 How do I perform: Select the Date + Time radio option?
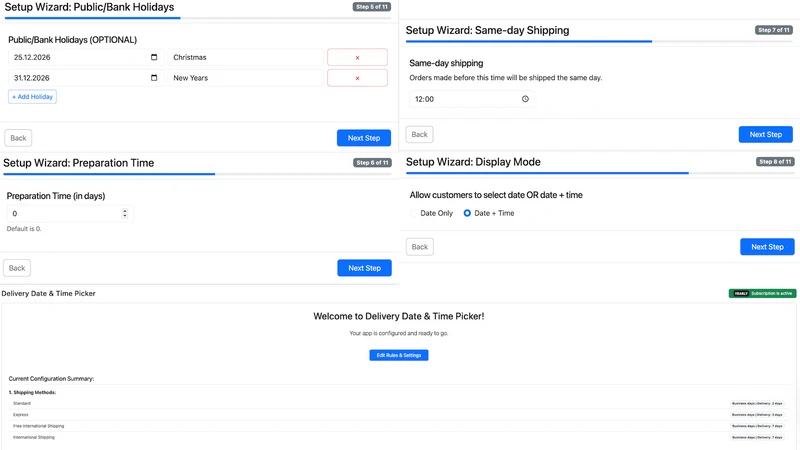pos(467,213)
